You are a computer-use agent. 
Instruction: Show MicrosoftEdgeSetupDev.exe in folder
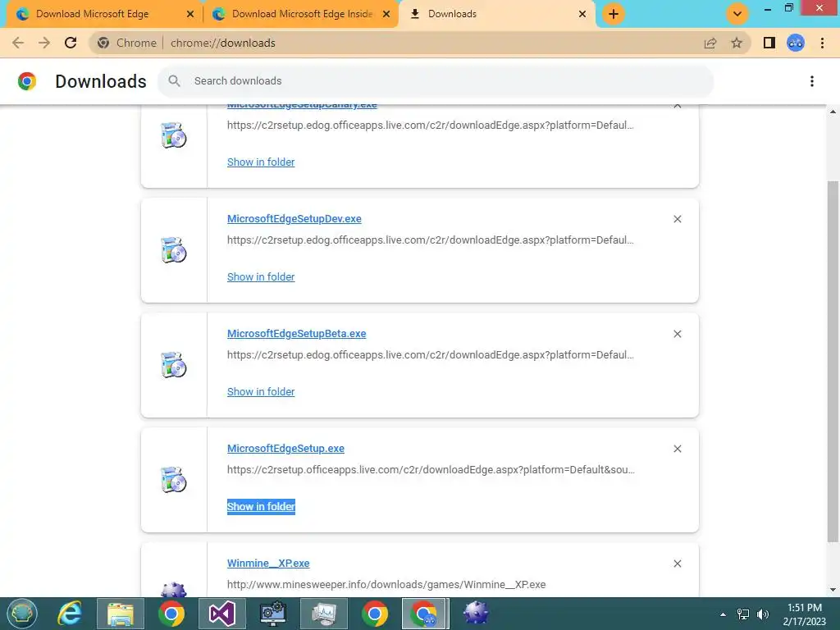261,277
